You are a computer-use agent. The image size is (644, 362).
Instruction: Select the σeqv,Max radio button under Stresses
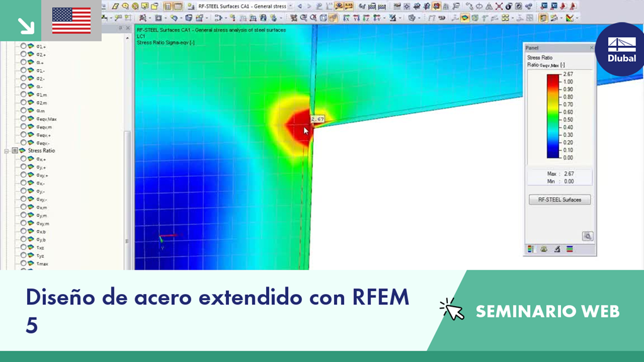23,118
